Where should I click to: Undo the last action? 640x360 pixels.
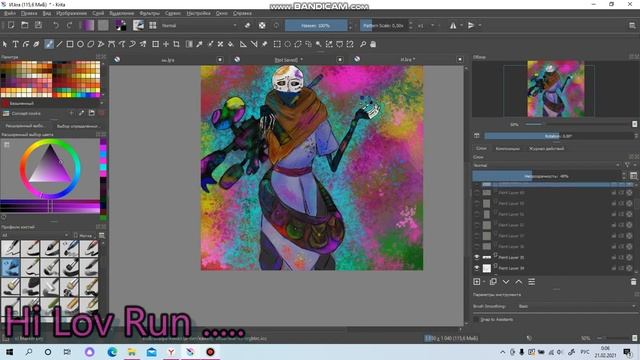(x=56, y=25)
